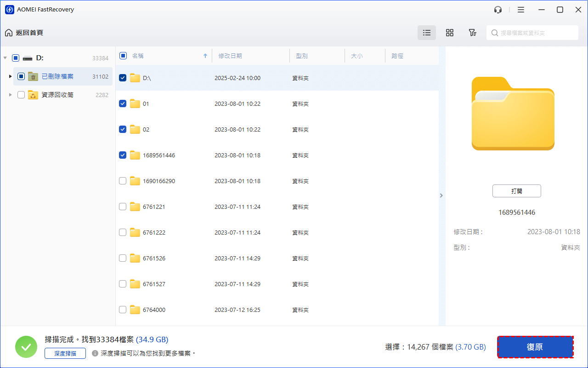Click the search files input field
Viewport: 588px width, 368px height.
pos(535,33)
